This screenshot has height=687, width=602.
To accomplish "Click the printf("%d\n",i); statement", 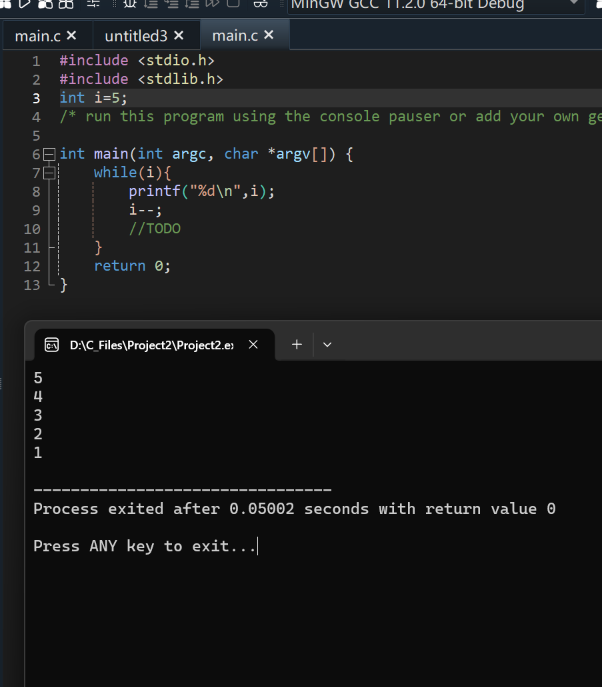I will 202,191.
